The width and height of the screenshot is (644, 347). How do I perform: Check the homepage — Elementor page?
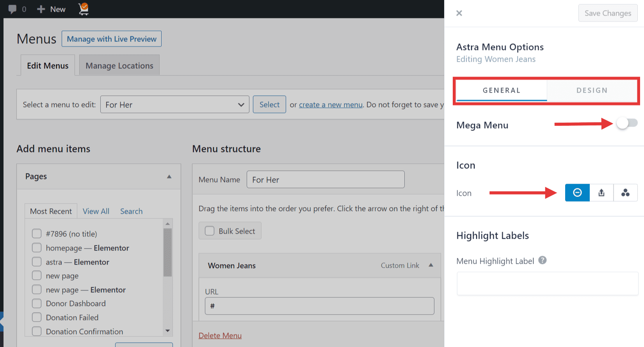[37, 248]
